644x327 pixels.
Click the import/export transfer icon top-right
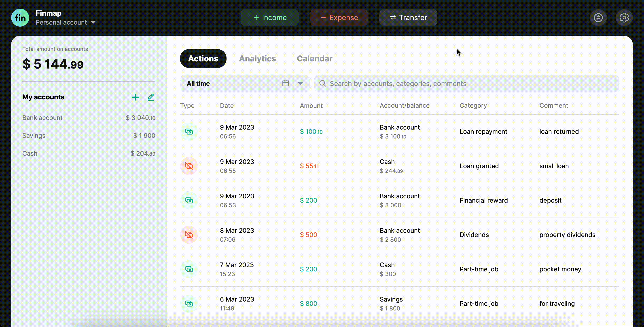598,17
